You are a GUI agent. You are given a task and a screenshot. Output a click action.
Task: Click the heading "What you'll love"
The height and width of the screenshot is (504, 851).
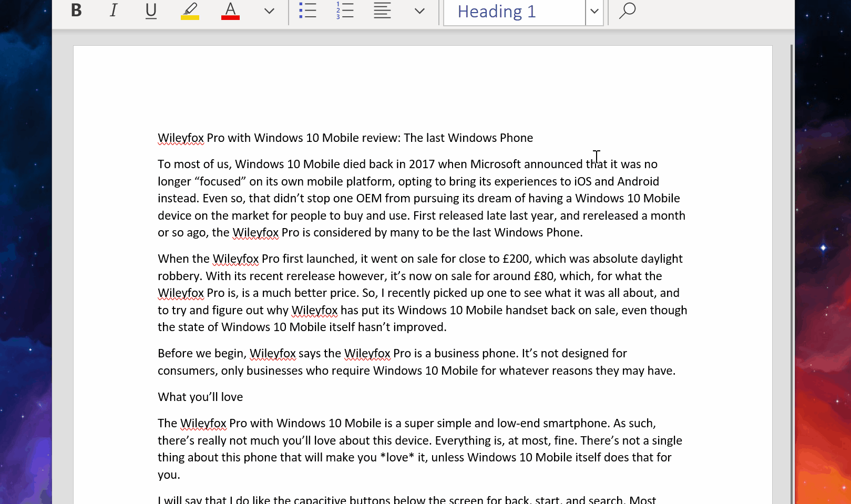(200, 397)
